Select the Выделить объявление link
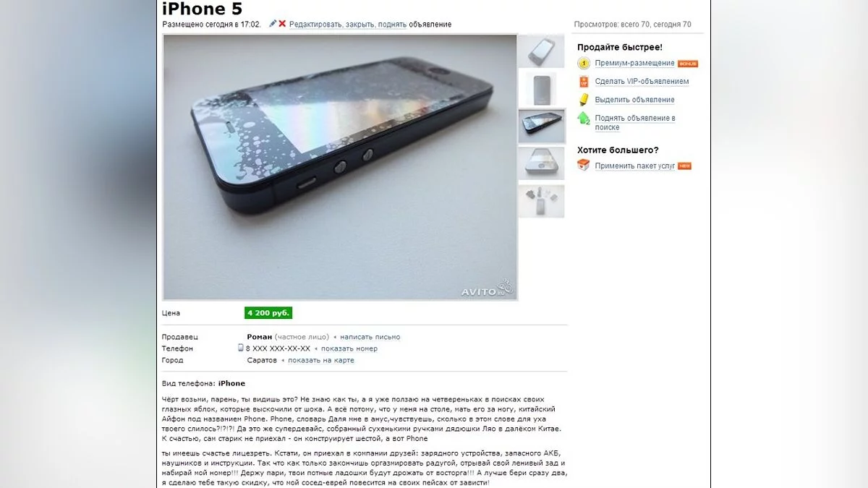The width and height of the screenshot is (868, 488). (x=634, y=100)
